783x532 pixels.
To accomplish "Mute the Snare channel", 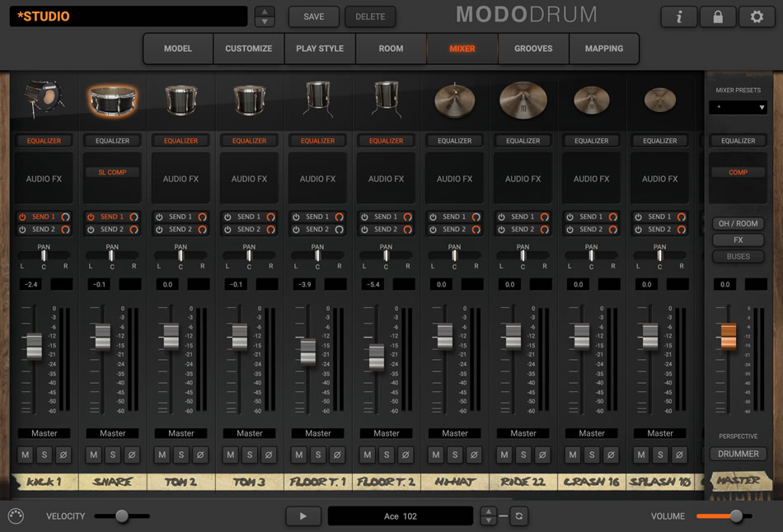I will pyautogui.click(x=93, y=455).
